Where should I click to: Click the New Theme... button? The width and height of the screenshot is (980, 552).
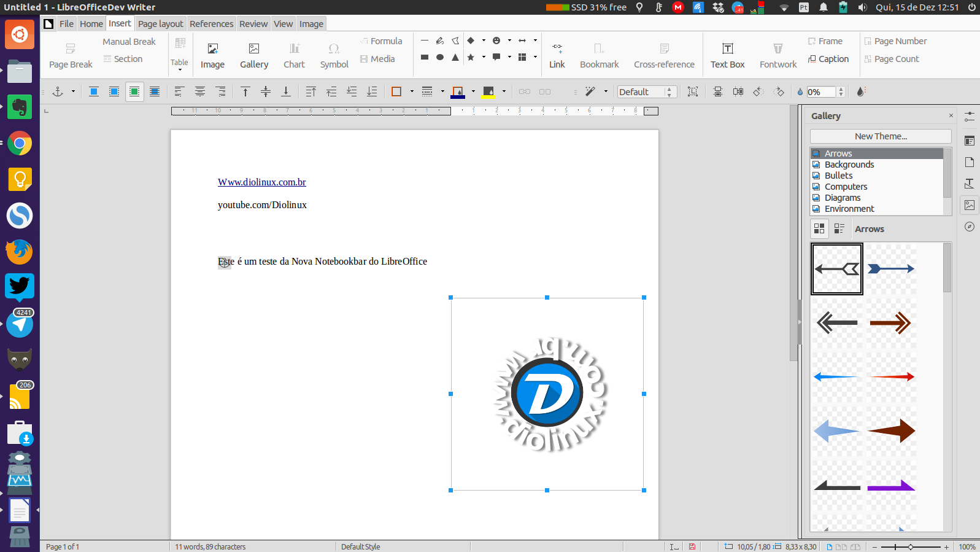[881, 136]
